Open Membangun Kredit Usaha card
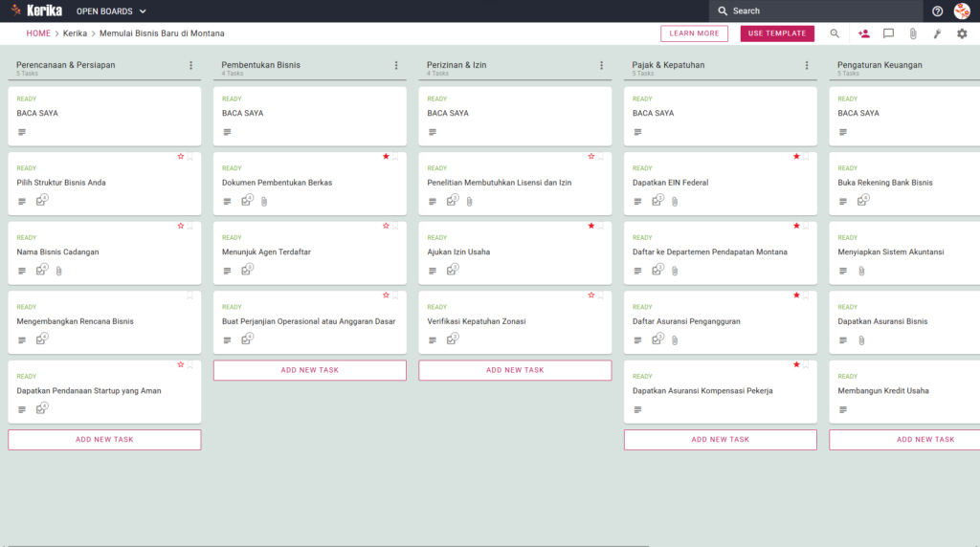980x547 pixels. [x=904, y=391]
